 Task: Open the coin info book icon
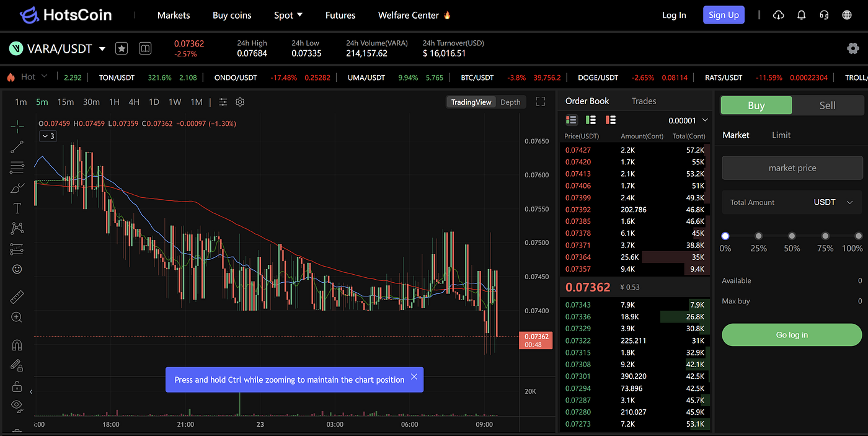point(145,48)
